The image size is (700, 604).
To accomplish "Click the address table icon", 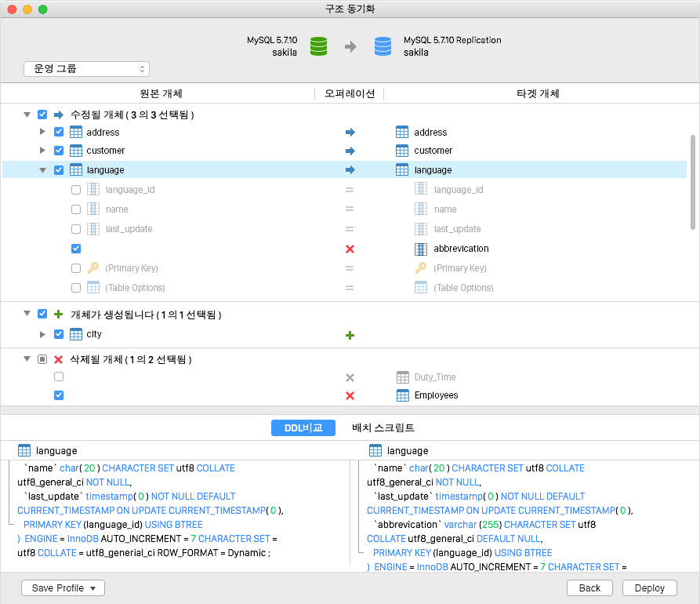I will (77, 131).
